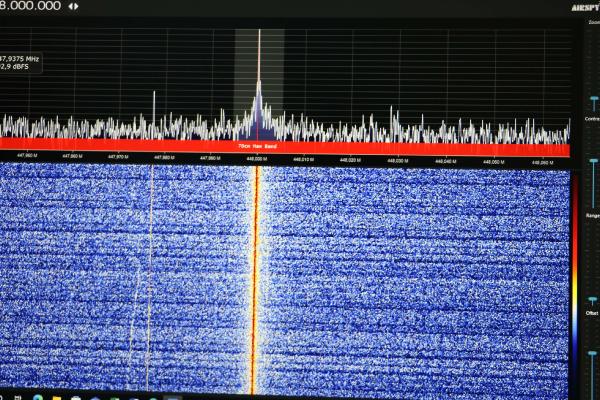Click the tuning arrows beside the frequency display
This screenshot has width=600, height=400.
point(73,6)
